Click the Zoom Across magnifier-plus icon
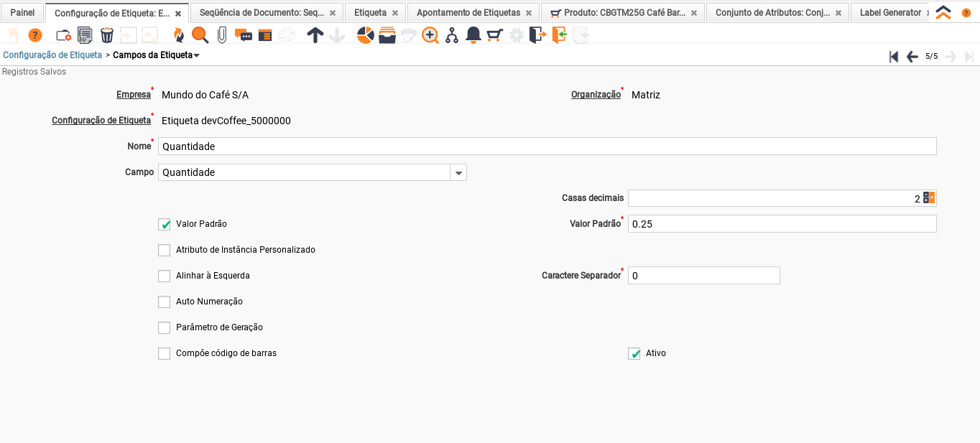980x443 pixels. [x=430, y=35]
